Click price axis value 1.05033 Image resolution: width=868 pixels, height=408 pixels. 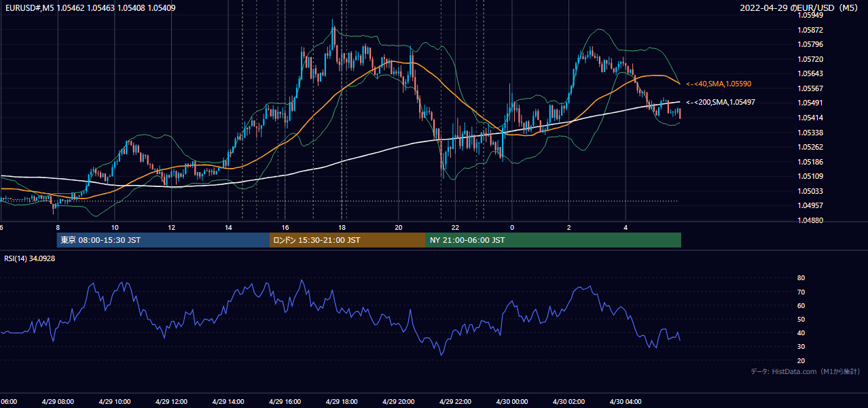click(x=810, y=191)
